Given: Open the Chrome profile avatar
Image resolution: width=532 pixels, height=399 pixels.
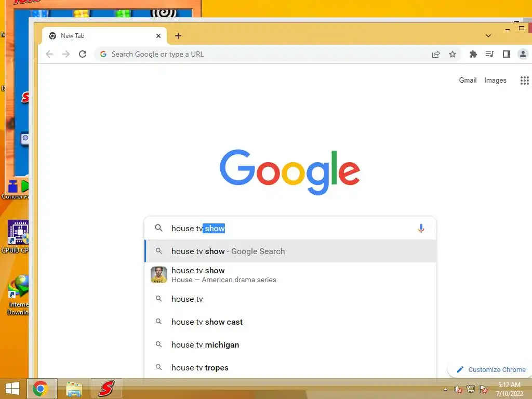Looking at the screenshot, I should pyautogui.click(x=523, y=54).
